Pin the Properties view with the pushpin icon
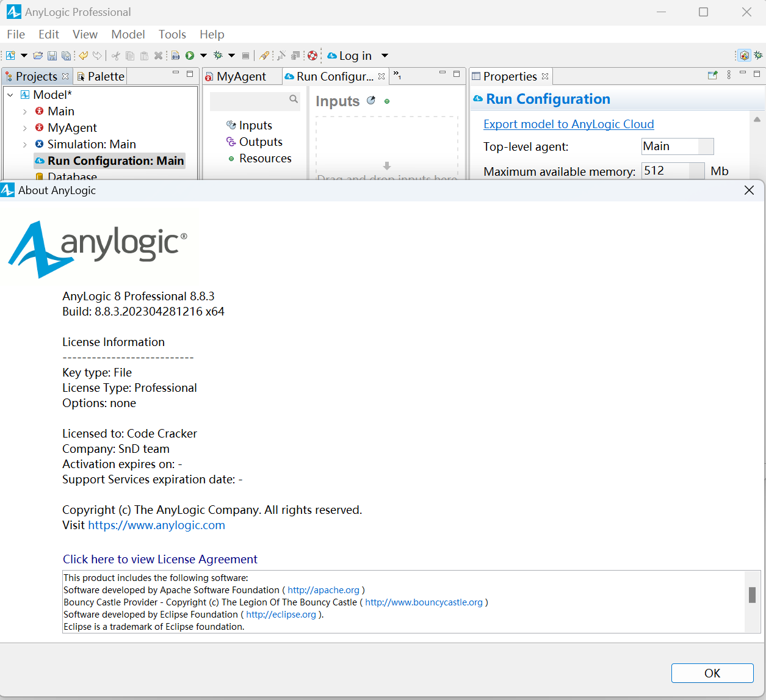This screenshot has width=766, height=700. (x=713, y=75)
